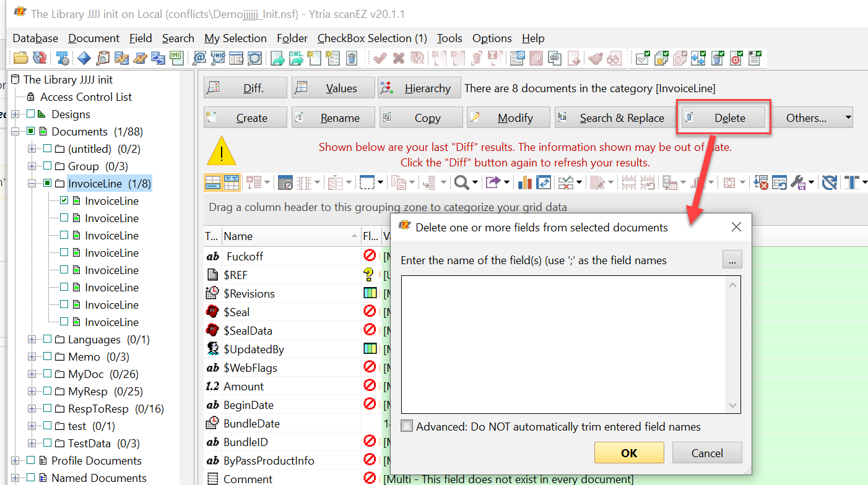Click the browse '...' button for field names
The image size is (868, 485).
tap(732, 260)
